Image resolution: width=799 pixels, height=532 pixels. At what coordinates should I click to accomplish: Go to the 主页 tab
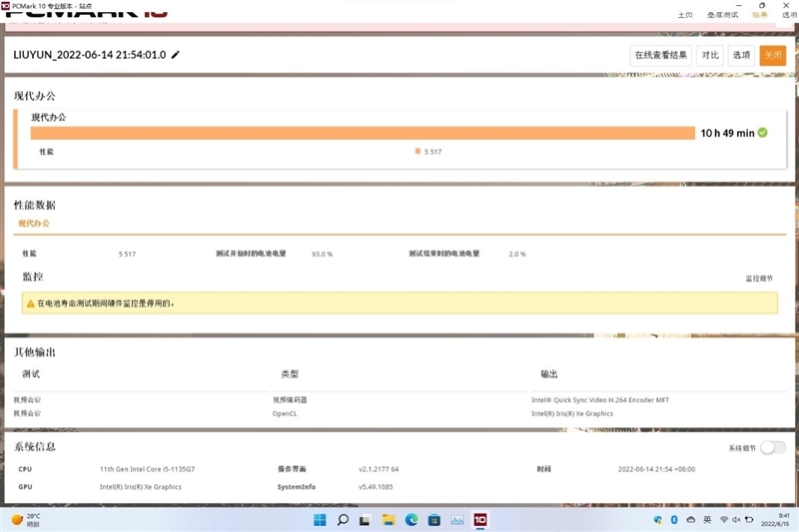point(685,15)
